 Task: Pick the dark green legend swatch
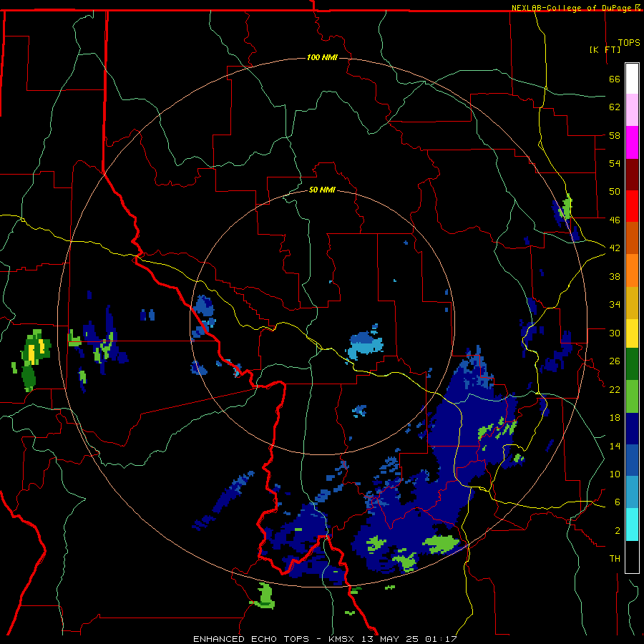coord(632,364)
